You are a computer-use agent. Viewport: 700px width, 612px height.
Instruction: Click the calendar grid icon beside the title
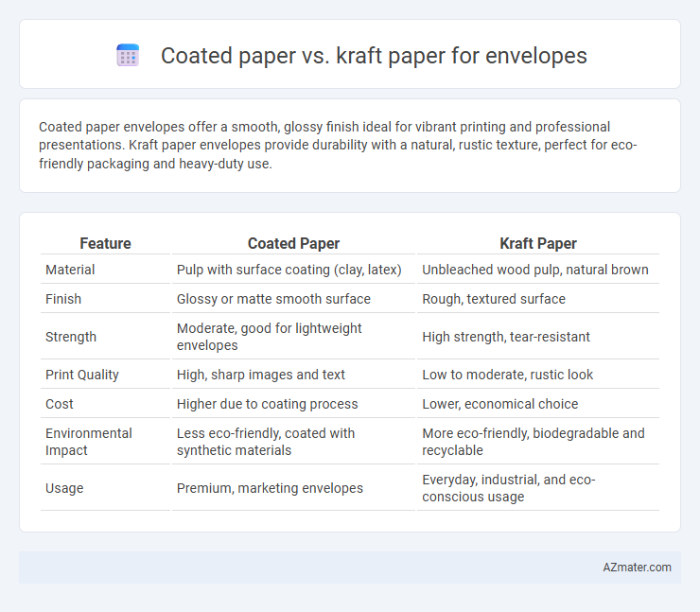(128, 56)
